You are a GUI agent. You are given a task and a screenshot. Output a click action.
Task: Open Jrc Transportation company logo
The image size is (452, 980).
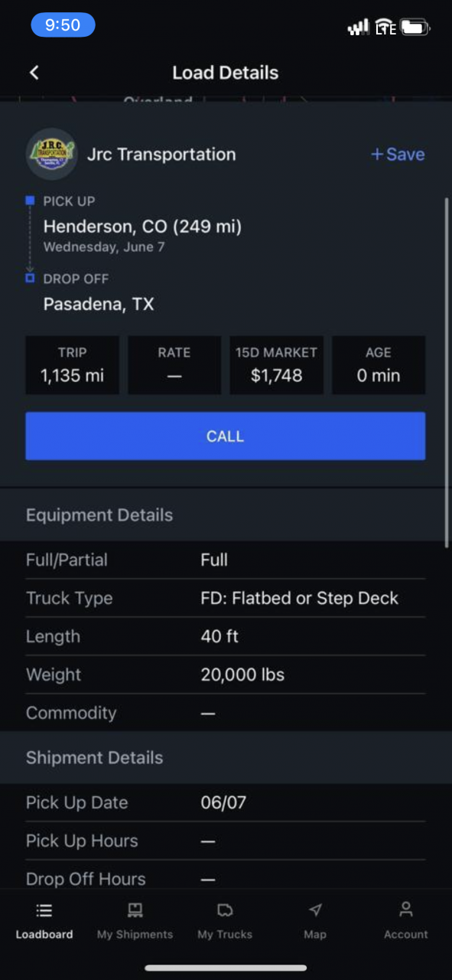click(x=51, y=154)
